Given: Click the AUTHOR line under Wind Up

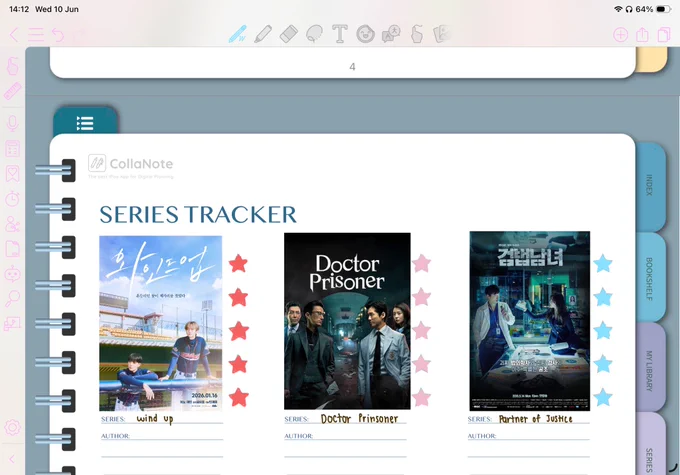Looking at the screenshot, I should (162, 436).
